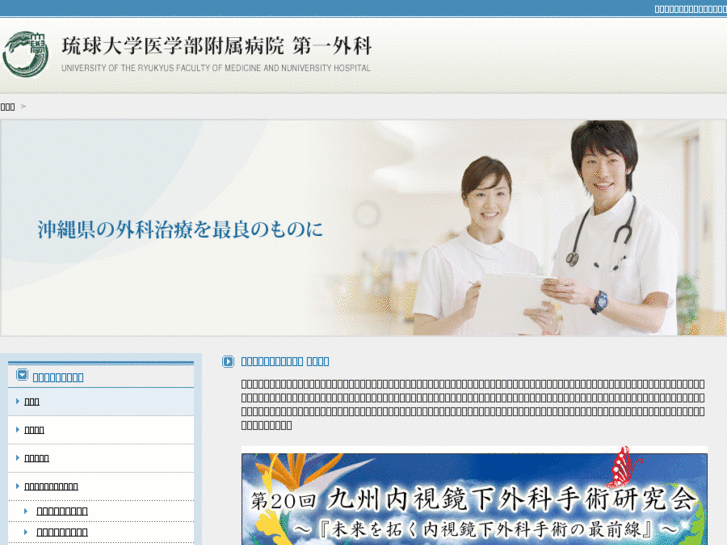
Task: Click the arrow beside the five-character sidebar link
Action: tap(18, 458)
